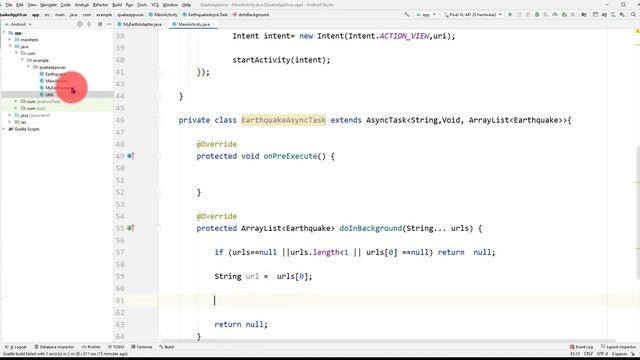Click the onPreExecute method name
640x360 pixels.
[x=290, y=156]
